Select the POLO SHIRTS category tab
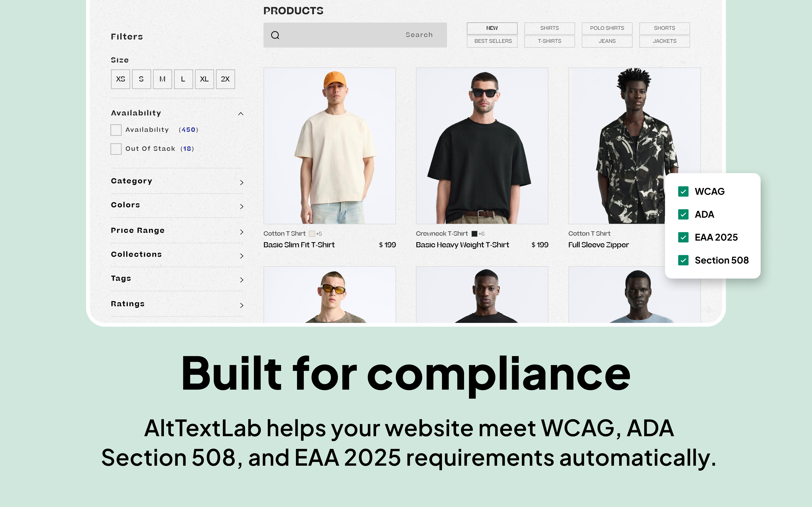The image size is (812, 507). (607, 28)
